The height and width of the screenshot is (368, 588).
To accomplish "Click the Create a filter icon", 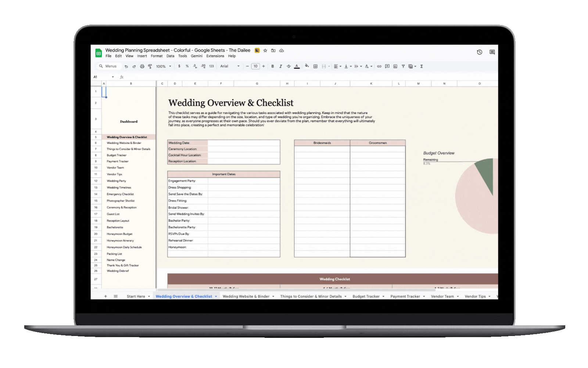I will (403, 67).
